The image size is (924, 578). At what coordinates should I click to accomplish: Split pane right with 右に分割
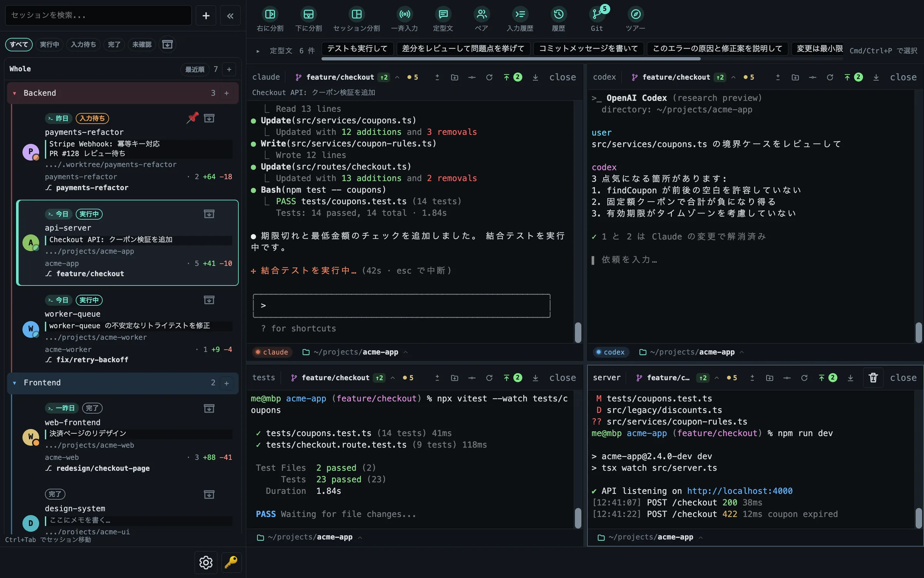click(x=270, y=19)
